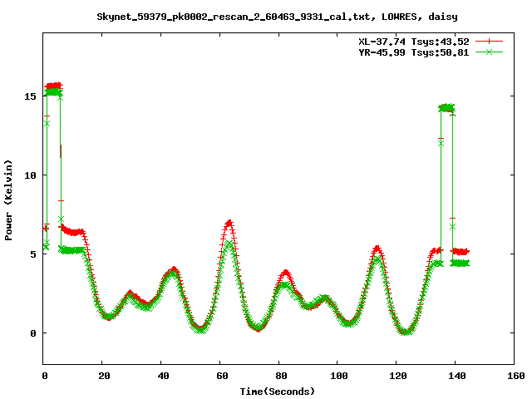Viewport: 532px width, 399px height.
Task: Click the 'Power (Kelvin)' y-axis label
Action: (8, 200)
